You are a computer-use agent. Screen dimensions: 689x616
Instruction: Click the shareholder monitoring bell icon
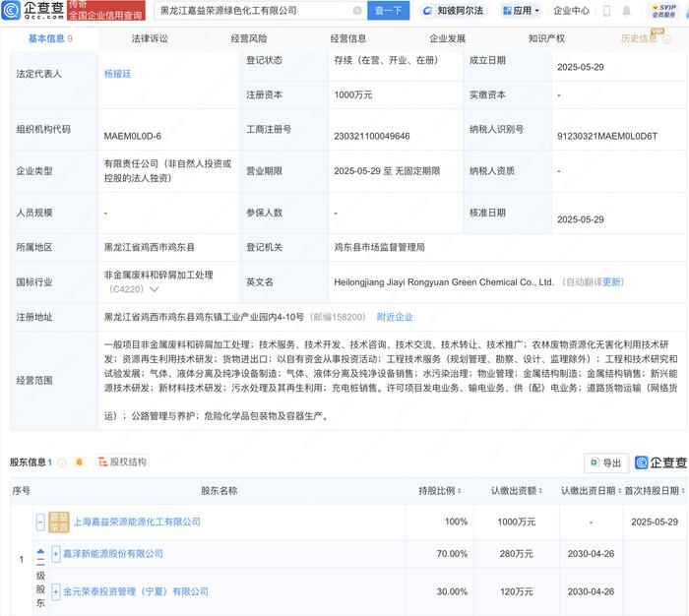pos(79,462)
